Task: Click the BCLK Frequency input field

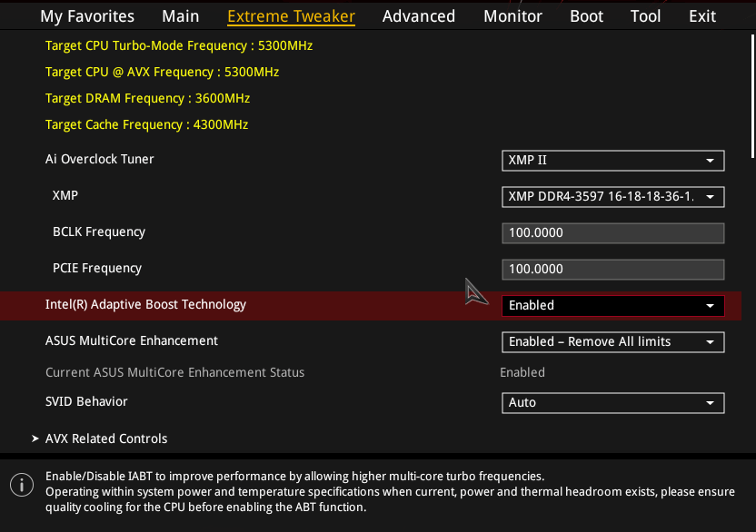Action: 612,233
